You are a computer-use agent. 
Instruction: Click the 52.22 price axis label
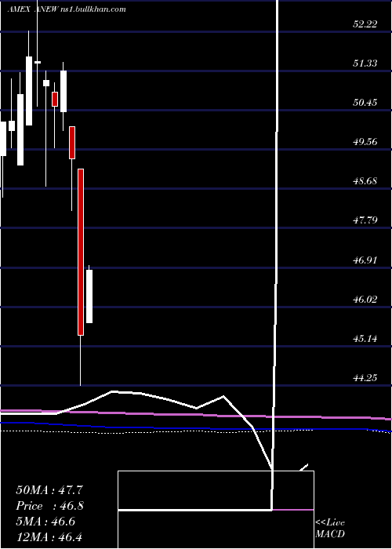pyautogui.click(x=365, y=24)
